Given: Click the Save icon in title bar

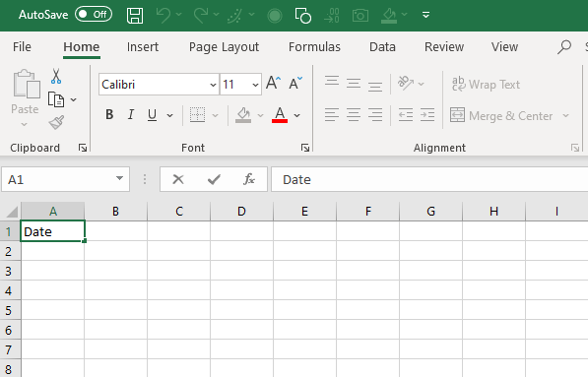Looking at the screenshot, I should (135, 16).
